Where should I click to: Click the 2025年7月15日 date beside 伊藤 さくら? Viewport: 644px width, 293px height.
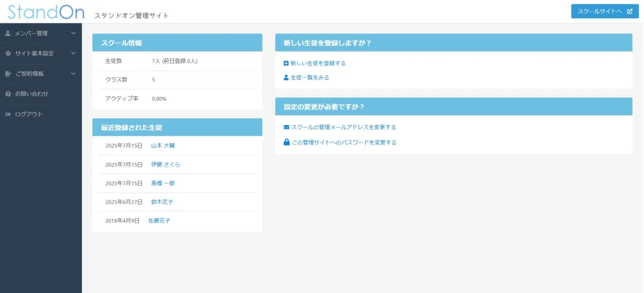tap(124, 165)
